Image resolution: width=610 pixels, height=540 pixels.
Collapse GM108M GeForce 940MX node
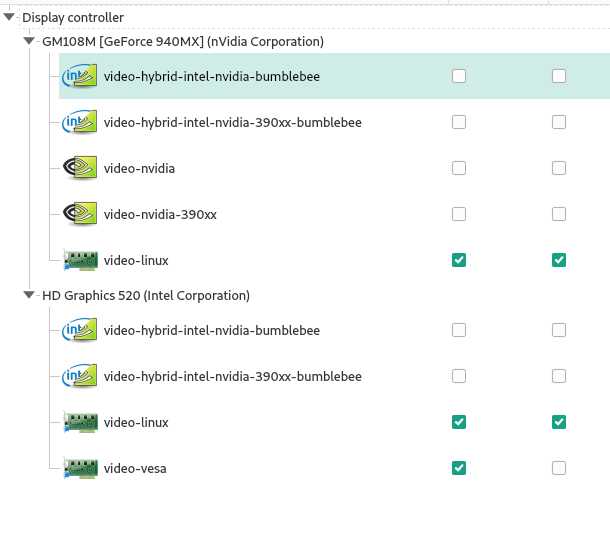pos(29,40)
